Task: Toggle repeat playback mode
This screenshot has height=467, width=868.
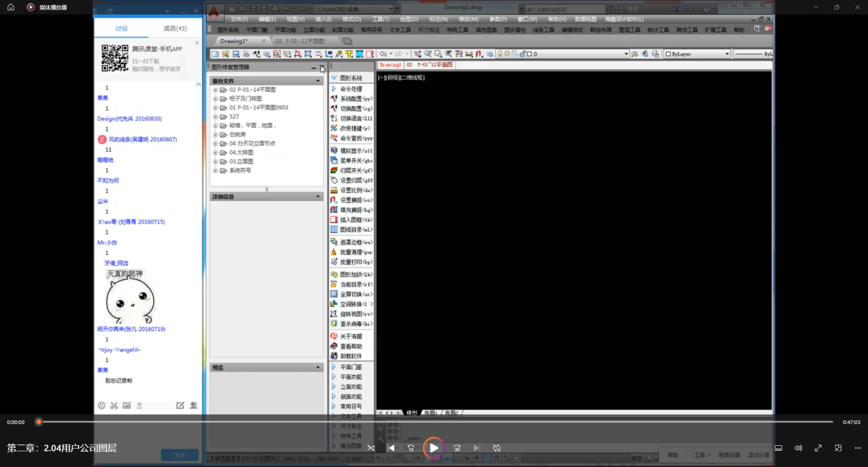Action: (x=497, y=448)
